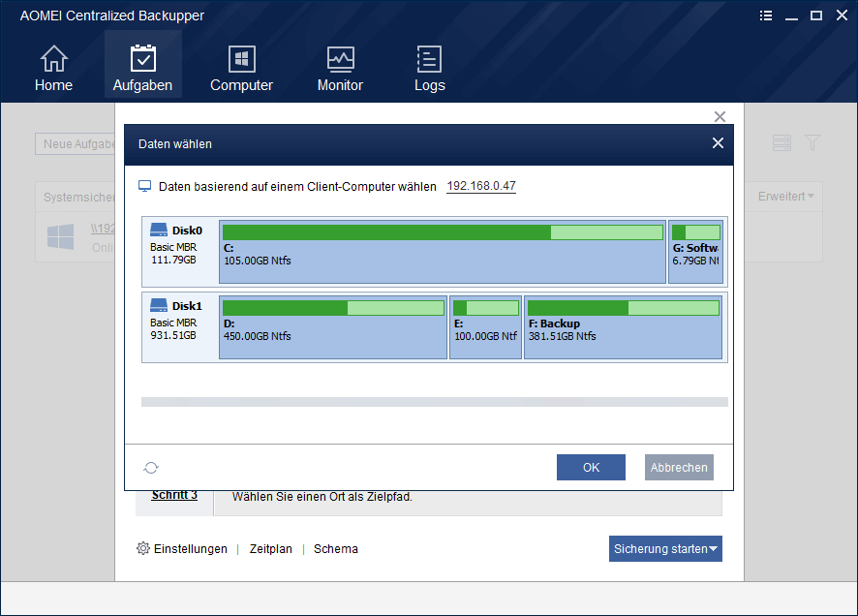The width and height of the screenshot is (858, 616).
Task: Open the Logs tab
Action: point(430,68)
